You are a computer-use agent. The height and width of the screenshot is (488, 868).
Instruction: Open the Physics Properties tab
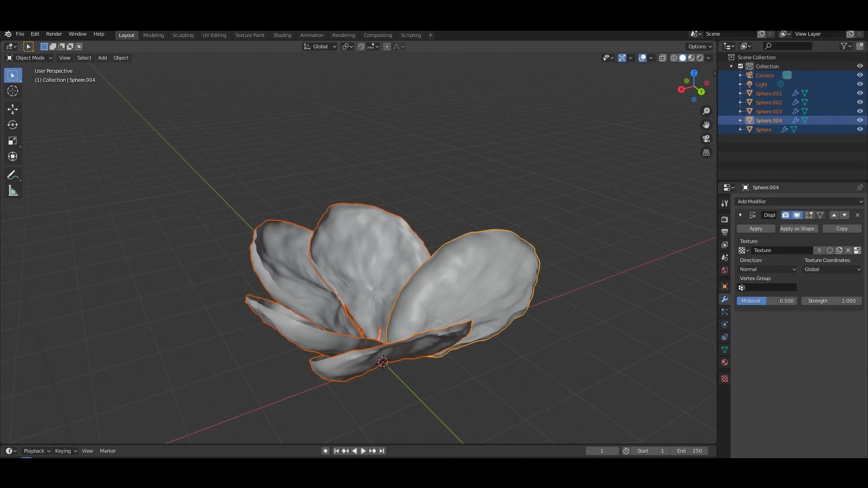coord(724,324)
